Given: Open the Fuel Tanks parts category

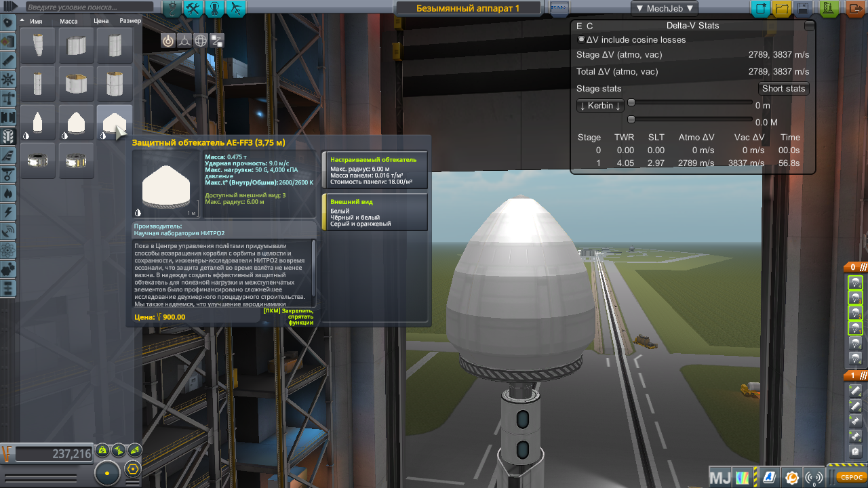Looking at the screenshot, I should pos(7,41).
